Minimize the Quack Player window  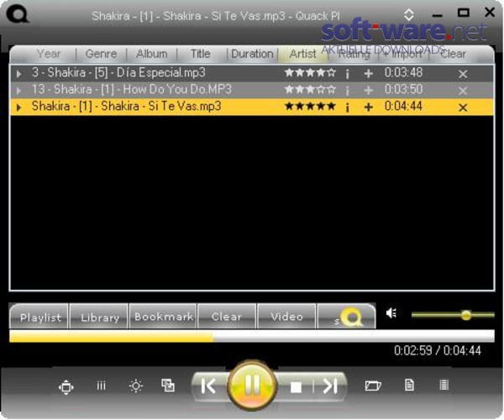[437, 15]
